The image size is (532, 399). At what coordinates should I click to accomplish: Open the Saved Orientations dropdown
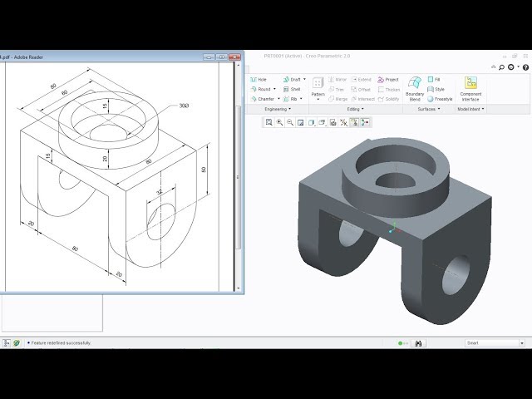[x=322, y=122]
